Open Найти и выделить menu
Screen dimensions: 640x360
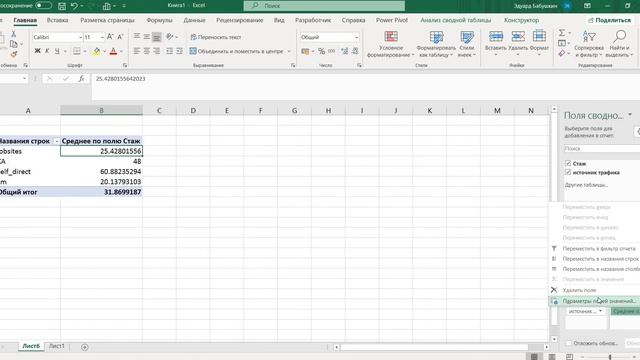click(619, 44)
